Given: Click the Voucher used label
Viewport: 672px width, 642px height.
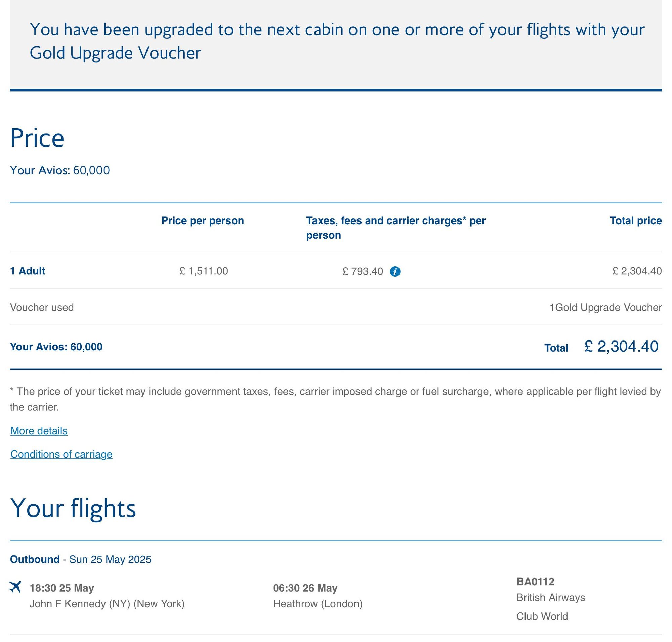Looking at the screenshot, I should point(42,307).
